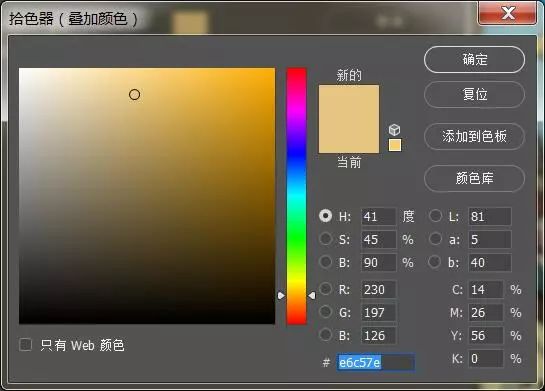Click the small web-safe color swatch
The width and height of the screenshot is (545, 391).
tap(394, 145)
